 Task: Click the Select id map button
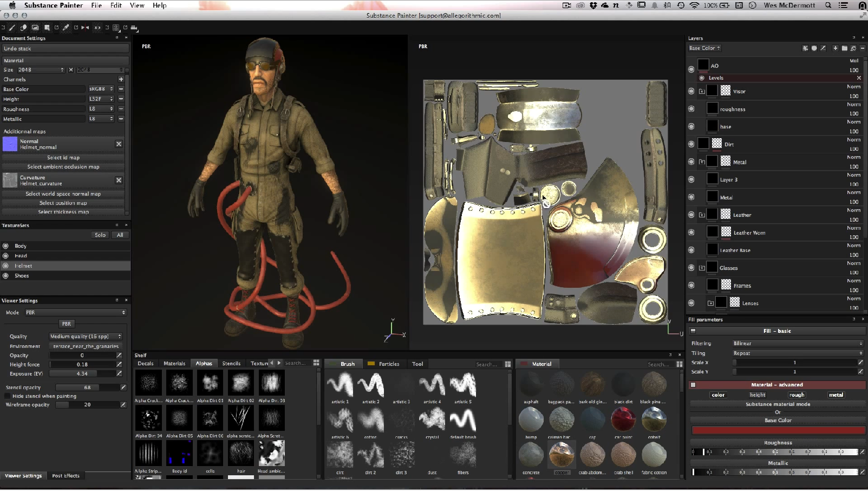coord(63,158)
